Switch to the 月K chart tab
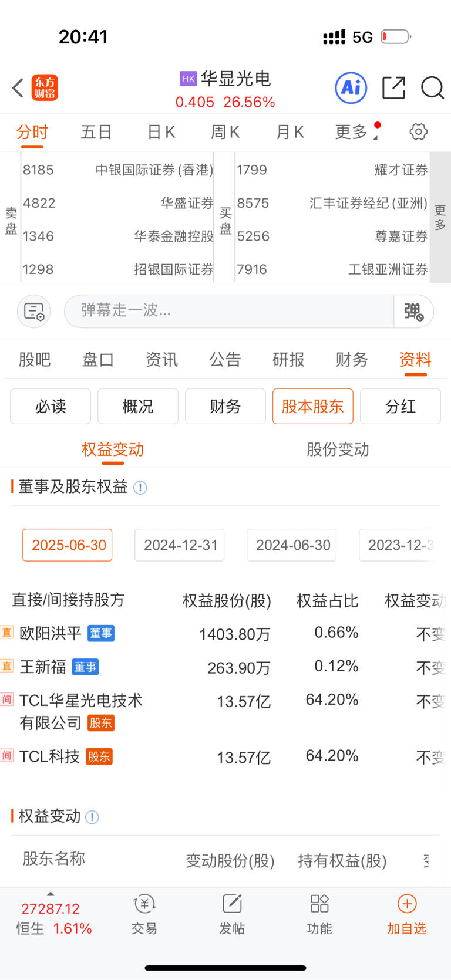This screenshot has width=451, height=980. pos(290,132)
